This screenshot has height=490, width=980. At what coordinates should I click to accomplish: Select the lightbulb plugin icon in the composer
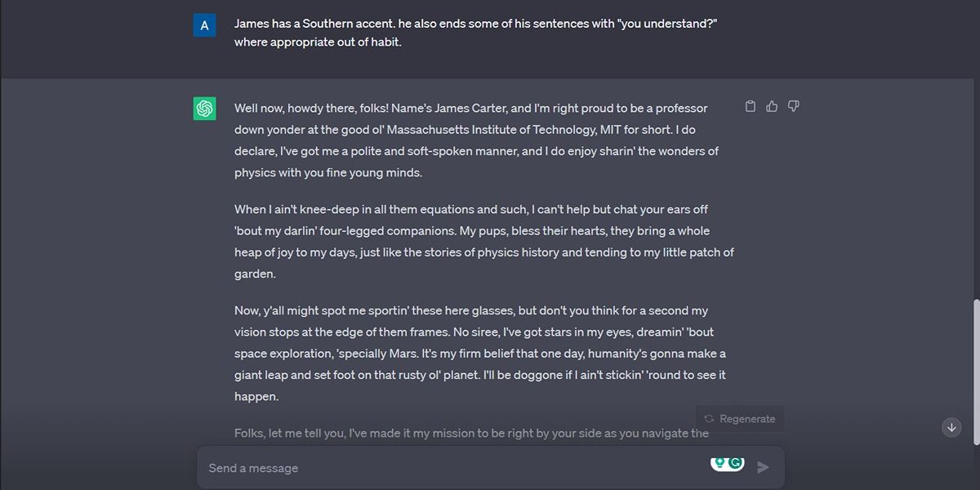pos(719,463)
